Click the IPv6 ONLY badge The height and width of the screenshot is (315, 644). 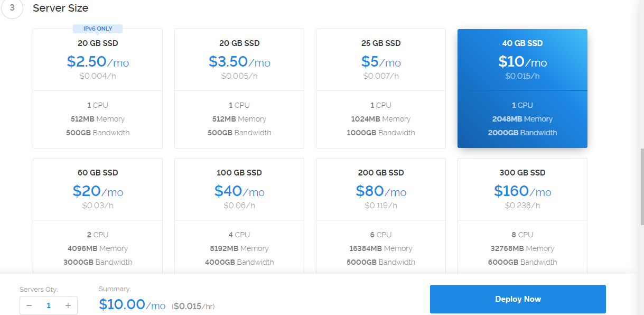[x=98, y=29]
